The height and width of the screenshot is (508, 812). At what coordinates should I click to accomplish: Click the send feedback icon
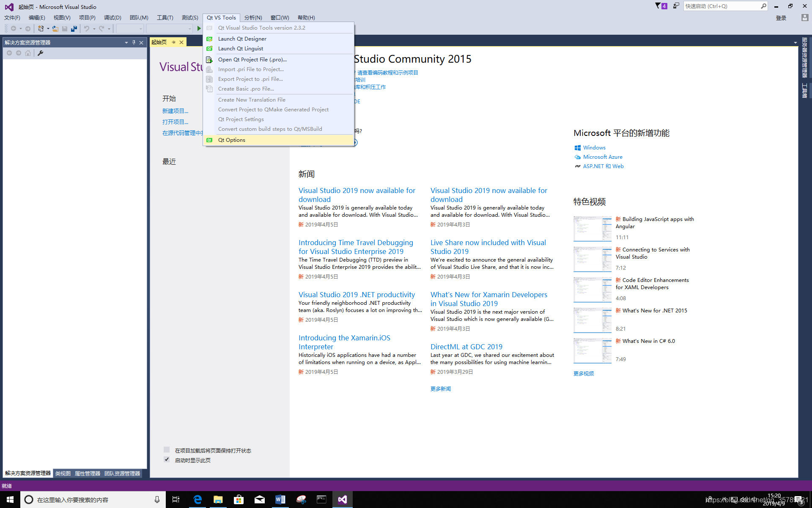[676, 6]
